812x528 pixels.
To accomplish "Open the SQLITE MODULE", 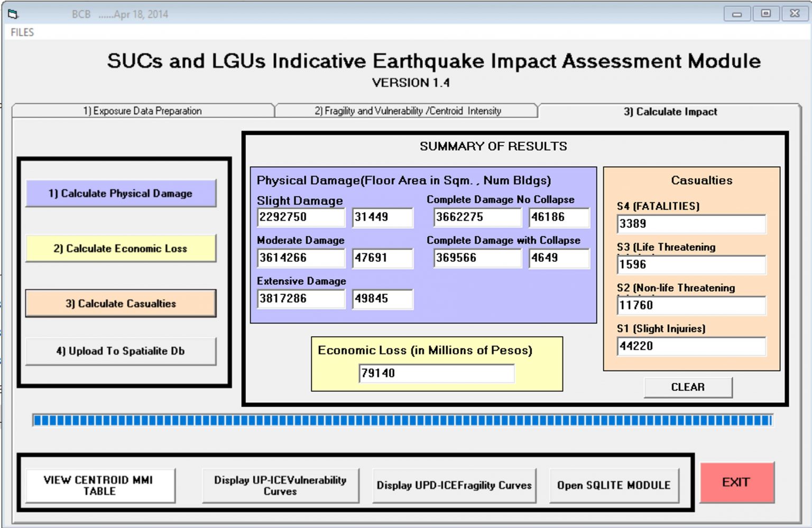I will click(614, 485).
